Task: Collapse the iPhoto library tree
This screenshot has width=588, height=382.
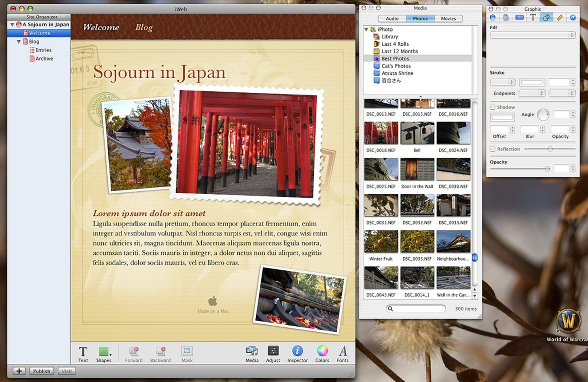Action: (x=366, y=29)
